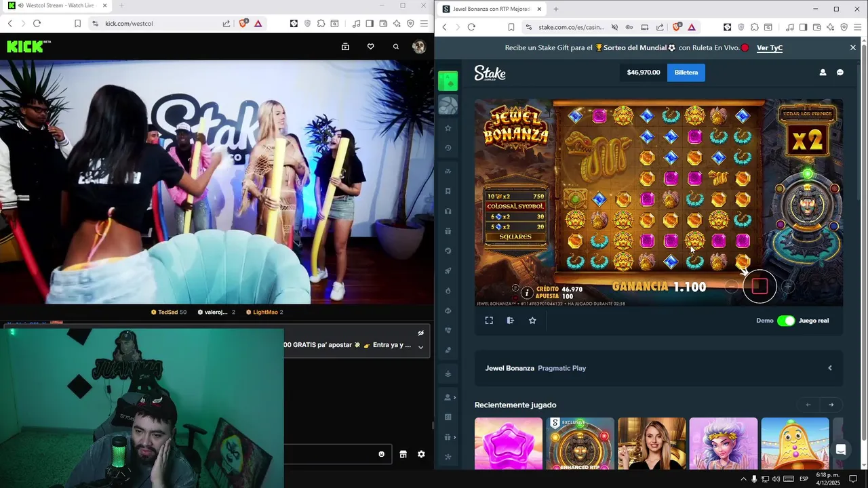The image size is (868, 488).
Task: Open emoji picker in Kick chat
Action: 381,454
